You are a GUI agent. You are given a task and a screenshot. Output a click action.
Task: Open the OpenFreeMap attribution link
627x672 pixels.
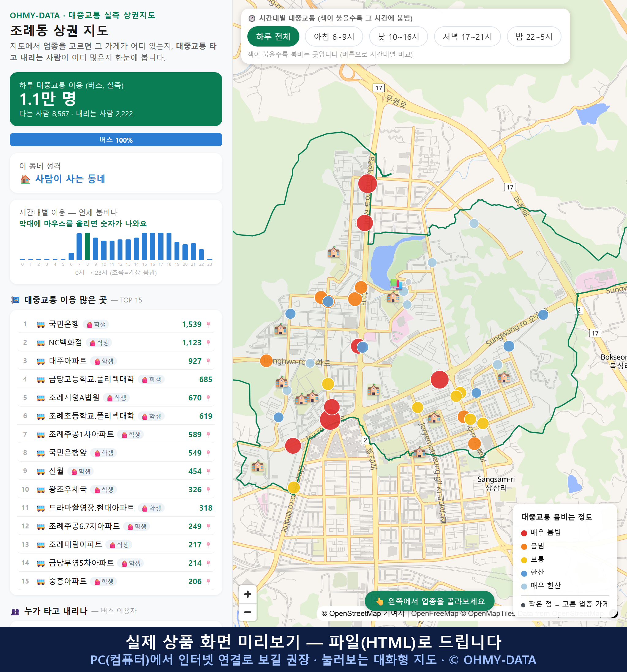click(x=435, y=613)
